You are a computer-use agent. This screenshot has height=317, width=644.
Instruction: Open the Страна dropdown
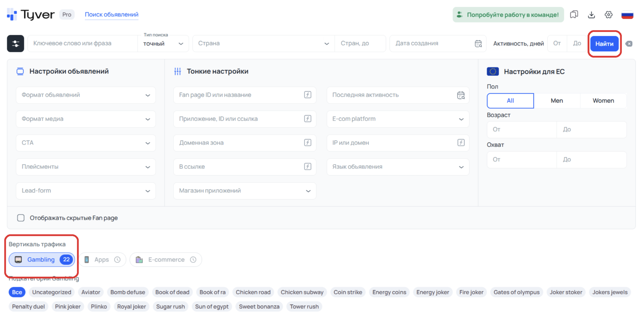[263, 44]
